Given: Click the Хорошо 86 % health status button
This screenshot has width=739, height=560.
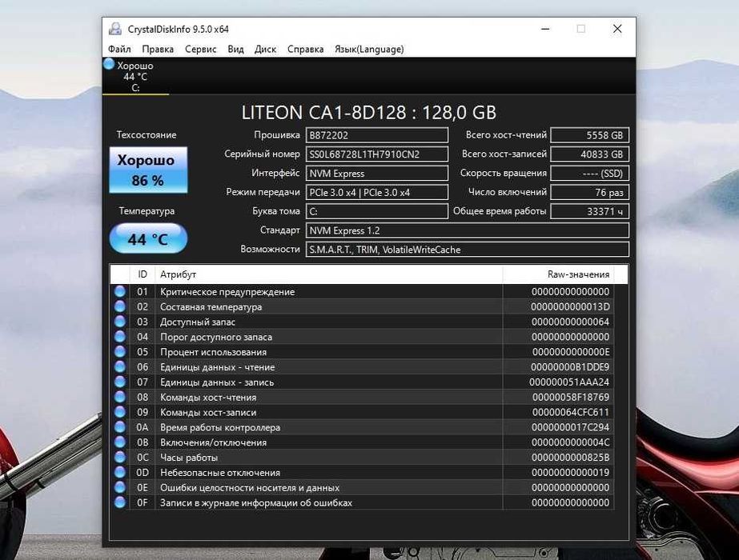Looking at the screenshot, I should point(148,170).
